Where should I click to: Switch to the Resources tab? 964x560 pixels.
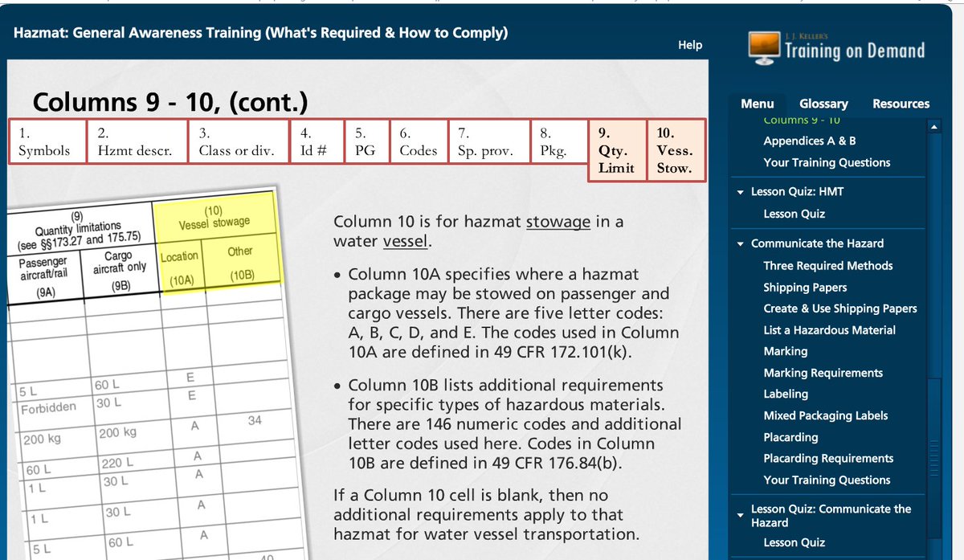[901, 104]
